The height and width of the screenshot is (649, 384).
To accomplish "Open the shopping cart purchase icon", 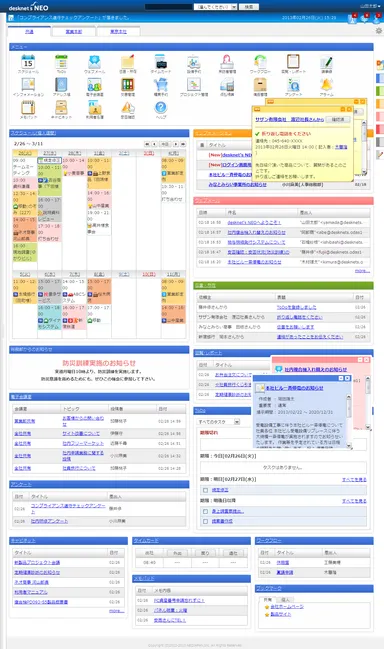I will click(161, 85).
